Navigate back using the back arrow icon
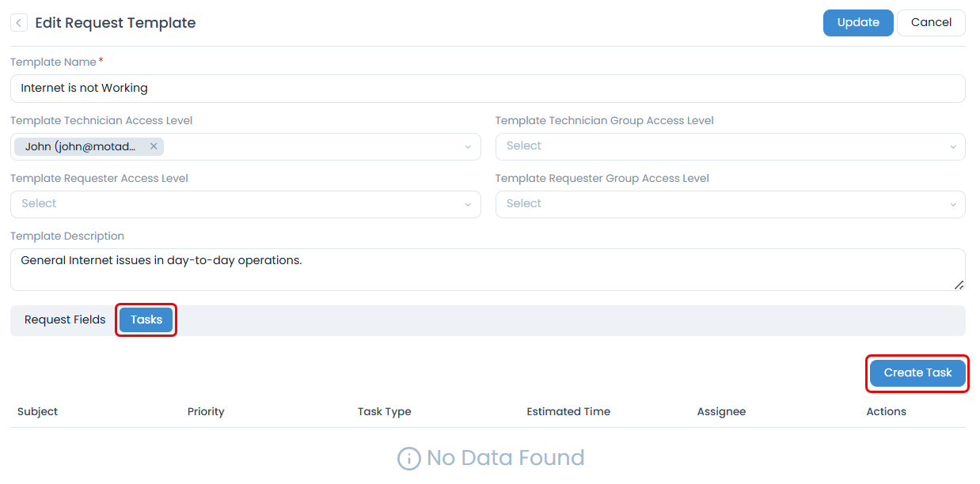This screenshot has width=980, height=484. point(18,22)
